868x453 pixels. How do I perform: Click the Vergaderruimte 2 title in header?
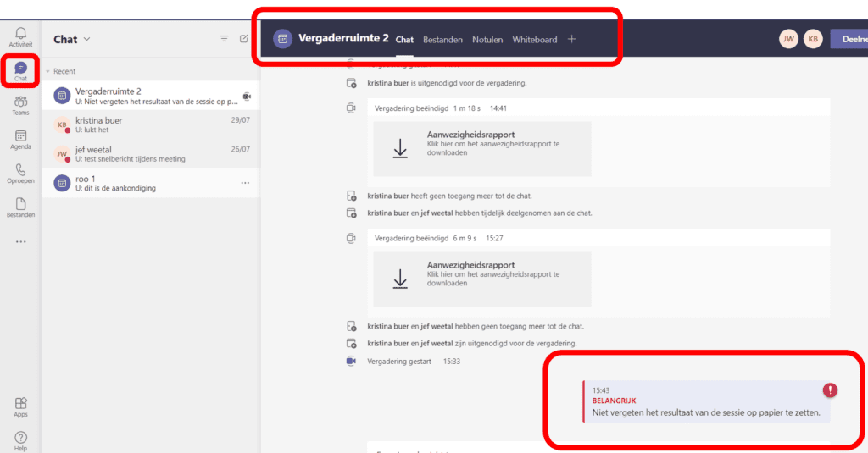click(x=343, y=38)
